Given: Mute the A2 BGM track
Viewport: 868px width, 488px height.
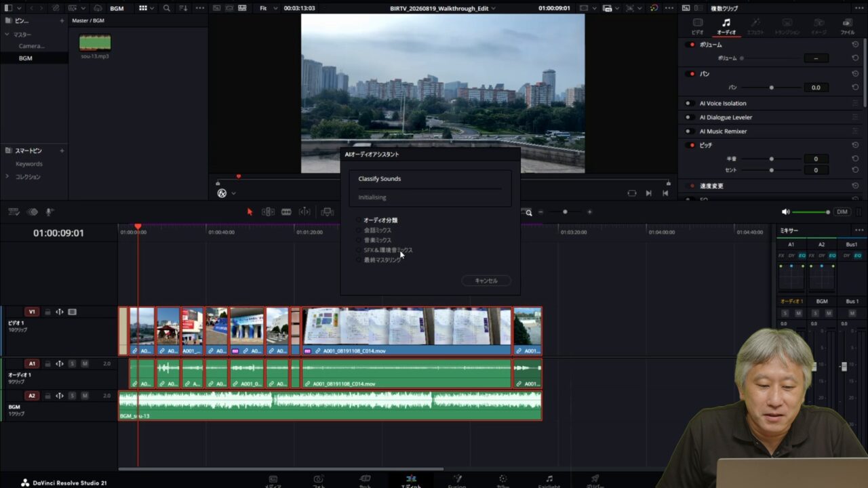Looking at the screenshot, I should pyautogui.click(x=85, y=396).
